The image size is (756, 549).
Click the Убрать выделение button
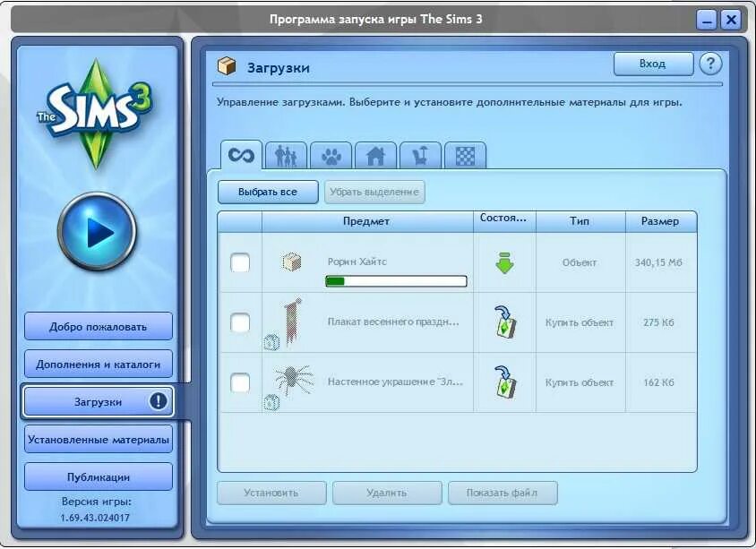(x=374, y=192)
